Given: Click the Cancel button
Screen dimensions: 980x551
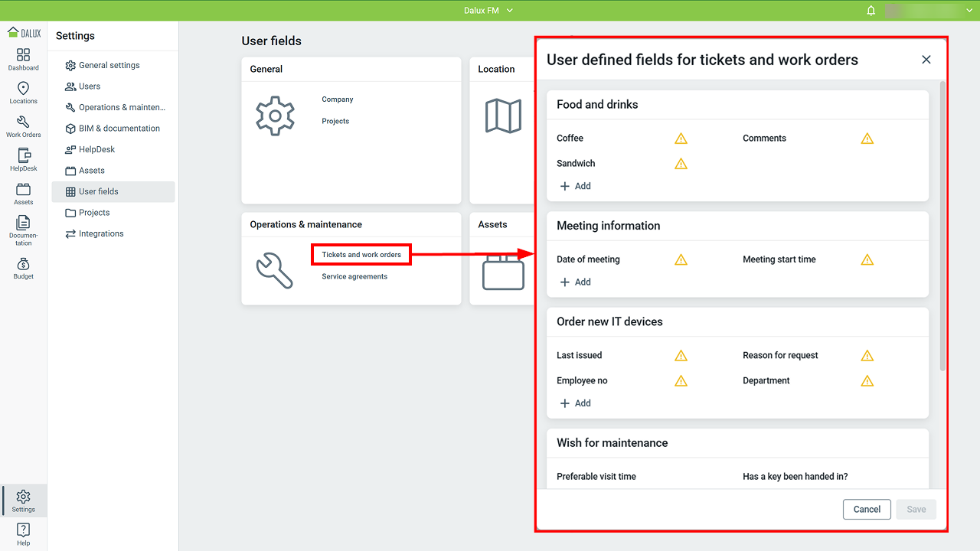Looking at the screenshot, I should (x=867, y=510).
